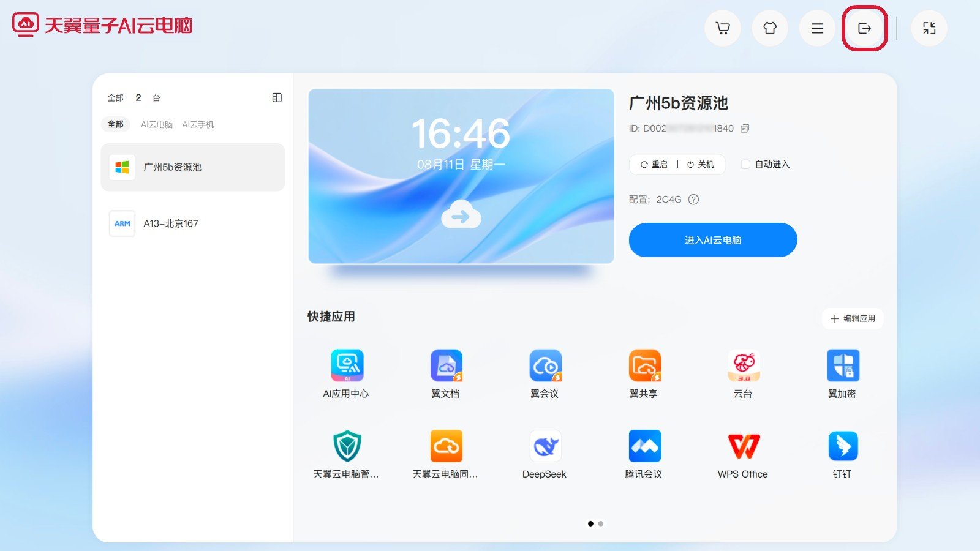Screen dimensions: 980x551
Task: Open the hamburger menu icon
Action: 817,28
